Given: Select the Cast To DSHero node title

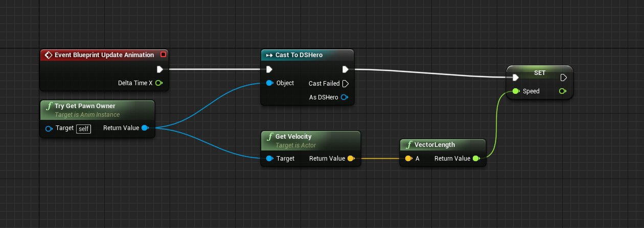Looking at the screenshot, I should 299,55.
